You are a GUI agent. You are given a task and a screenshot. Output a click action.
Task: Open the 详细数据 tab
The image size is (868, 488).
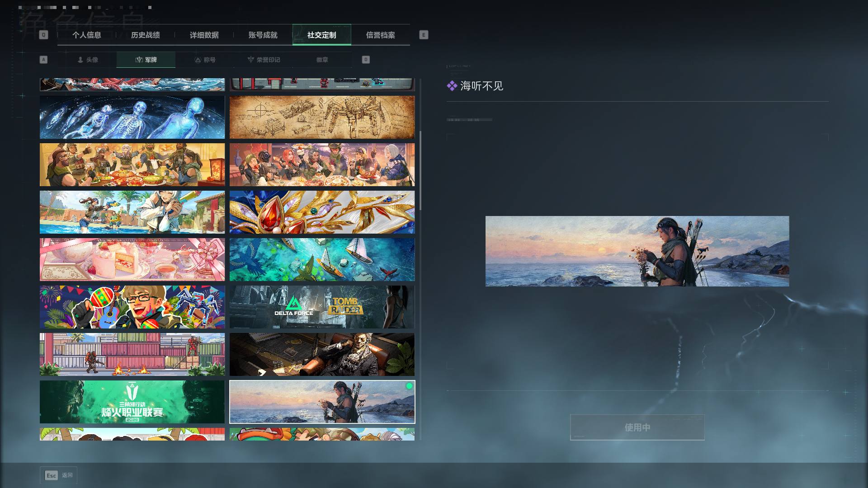pos(204,35)
